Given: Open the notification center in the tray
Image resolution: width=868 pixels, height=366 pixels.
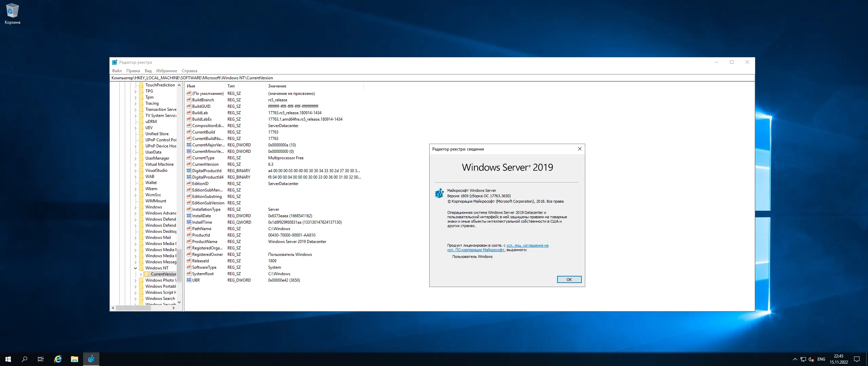Looking at the screenshot, I should [x=857, y=359].
